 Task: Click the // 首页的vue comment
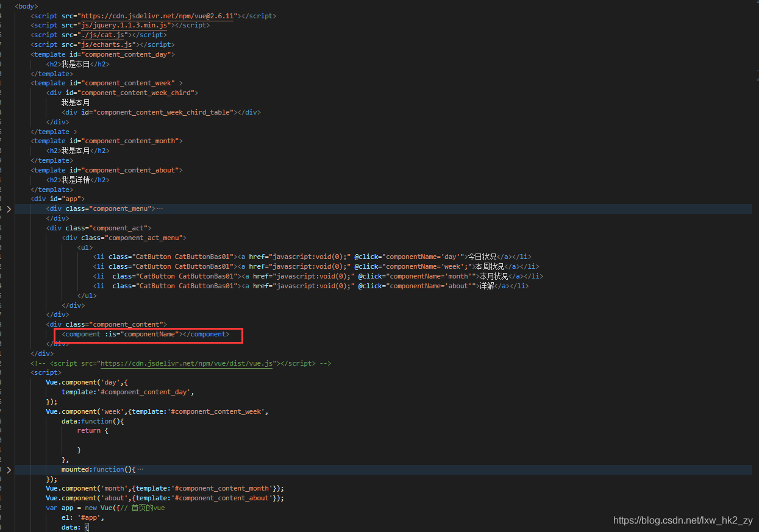(x=144, y=508)
